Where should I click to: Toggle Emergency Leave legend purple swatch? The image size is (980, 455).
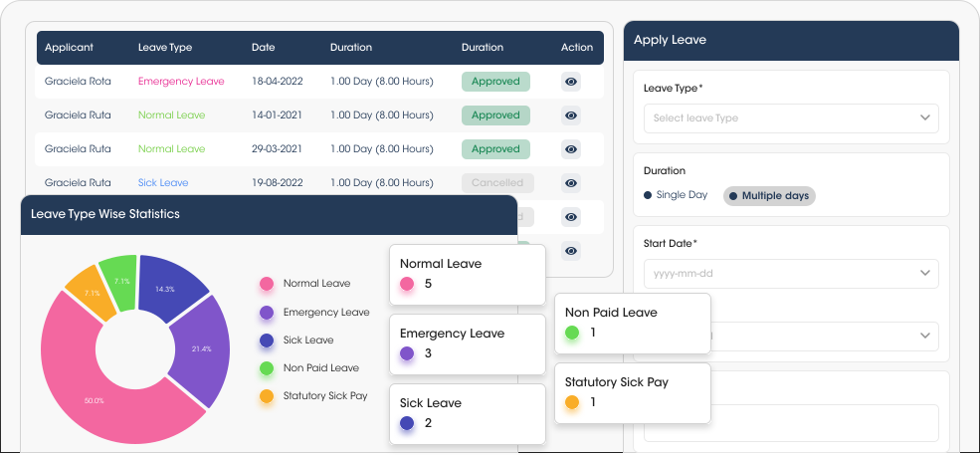tap(267, 313)
